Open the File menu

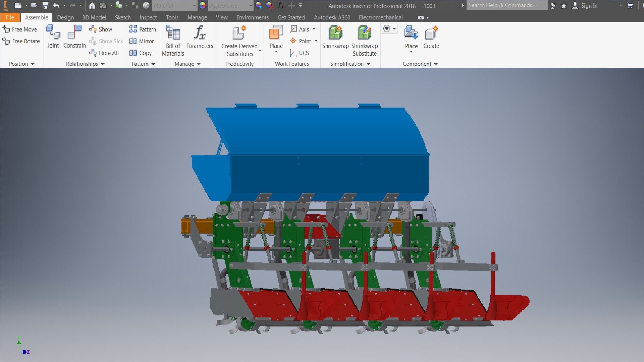pyautogui.click(x=10, y=17)
